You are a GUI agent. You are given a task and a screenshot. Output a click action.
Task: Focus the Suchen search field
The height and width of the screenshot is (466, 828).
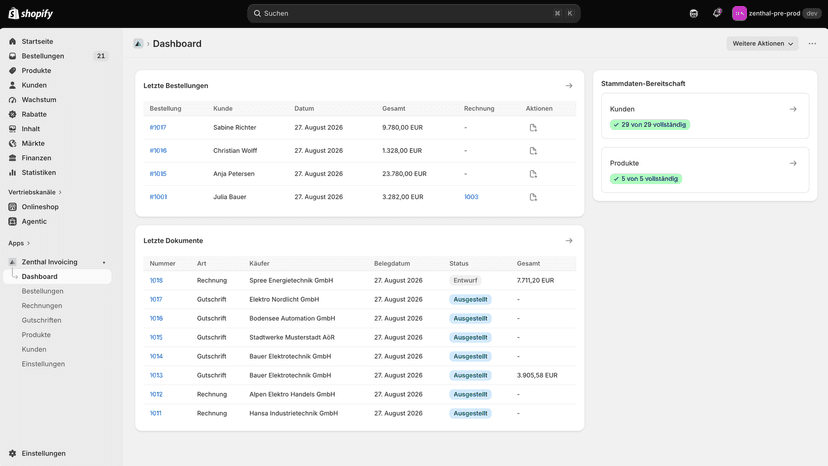tap(413, 13)
